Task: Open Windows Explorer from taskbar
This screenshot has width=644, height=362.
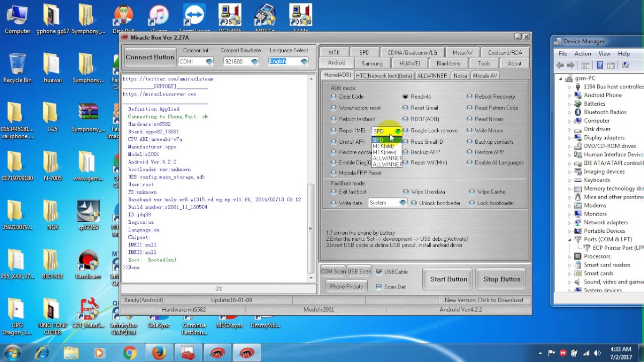Action: point(71,353)
